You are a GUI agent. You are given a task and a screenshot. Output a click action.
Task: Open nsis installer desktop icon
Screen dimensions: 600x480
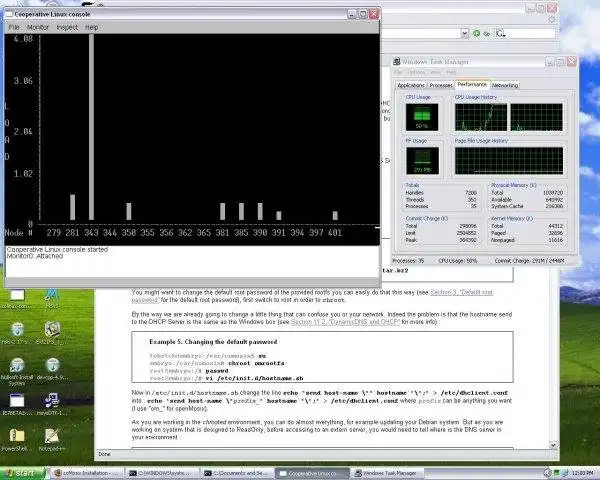[17, 333]
